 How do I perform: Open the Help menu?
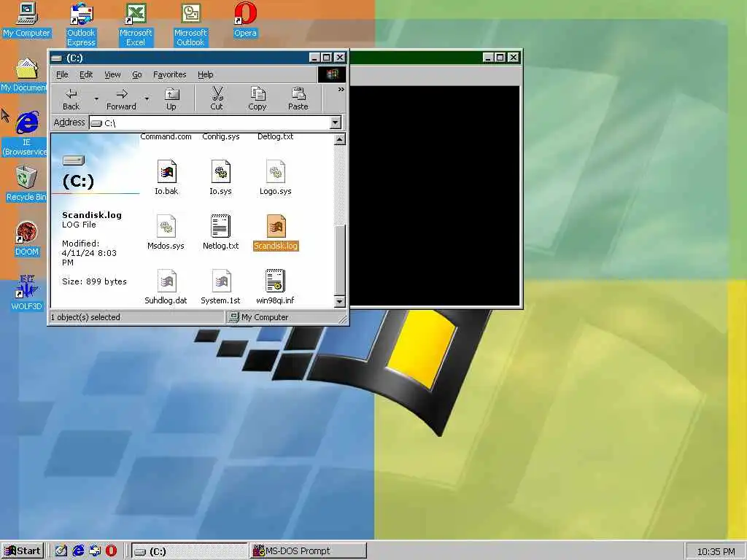point(205,74)
